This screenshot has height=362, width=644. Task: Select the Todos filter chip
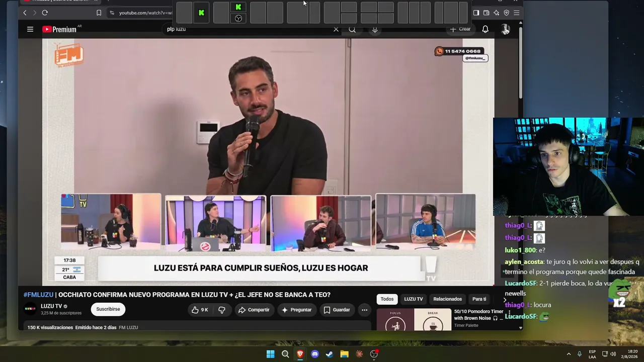(387, 299)
